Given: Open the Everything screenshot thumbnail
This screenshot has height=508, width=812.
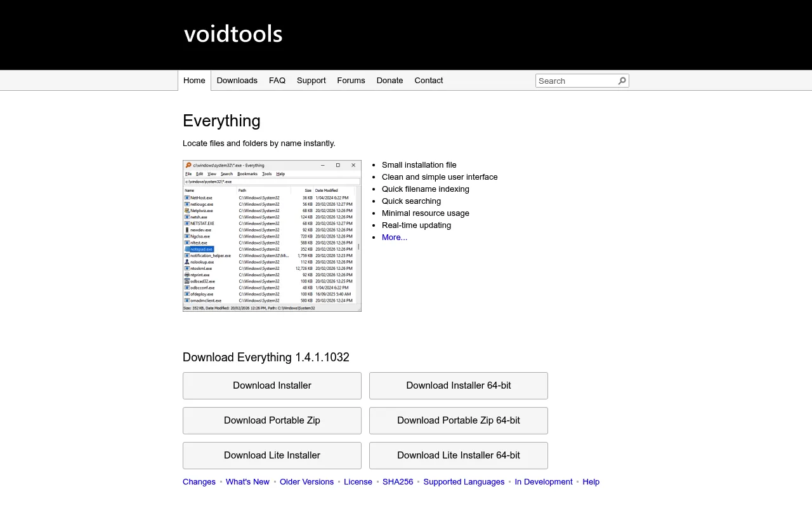Looking at the screenshot, I should [272, 236].
